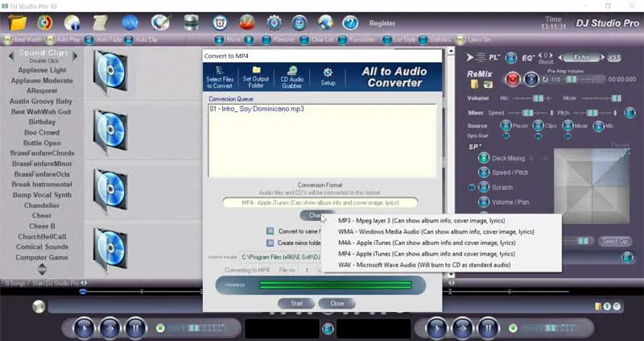This screenshot has width=644, height=341.
Task: Click the VST button beside Echo
Action: coord(613,57)
